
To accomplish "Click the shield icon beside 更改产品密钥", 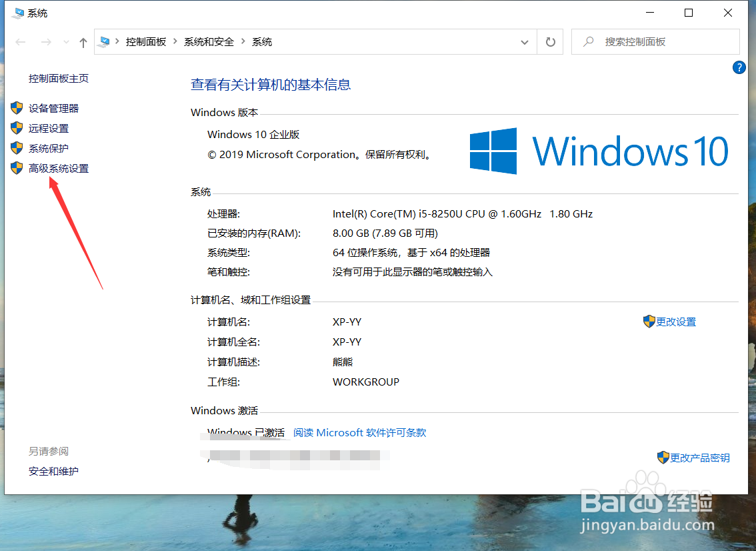I will 662,457.
